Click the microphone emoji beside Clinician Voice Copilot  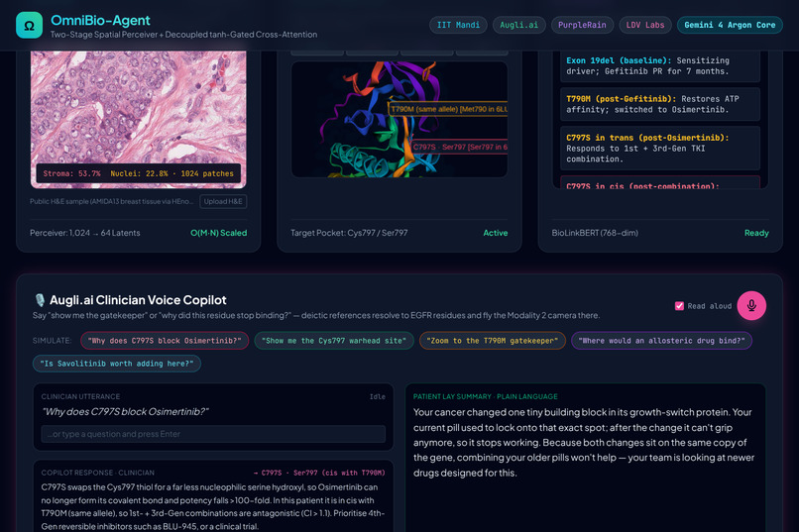point(40,300)
